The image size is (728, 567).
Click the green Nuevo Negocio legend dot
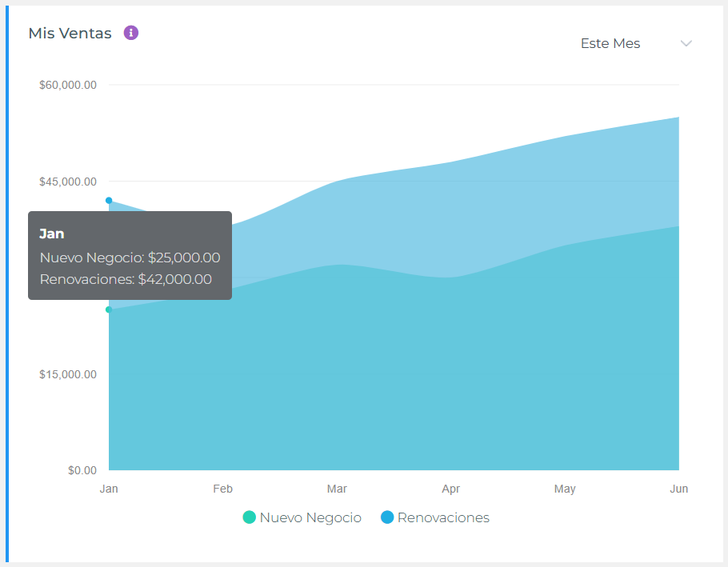tap(250, 517)
